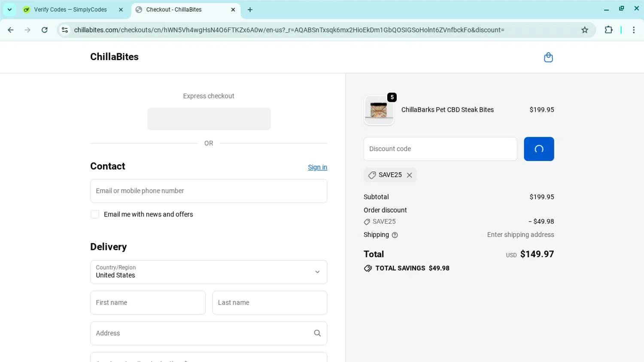Image resolution: width=644 pixels, height=362 pixels.
Task: Click the address search magnifier icon
Action: tap(317, 333)
